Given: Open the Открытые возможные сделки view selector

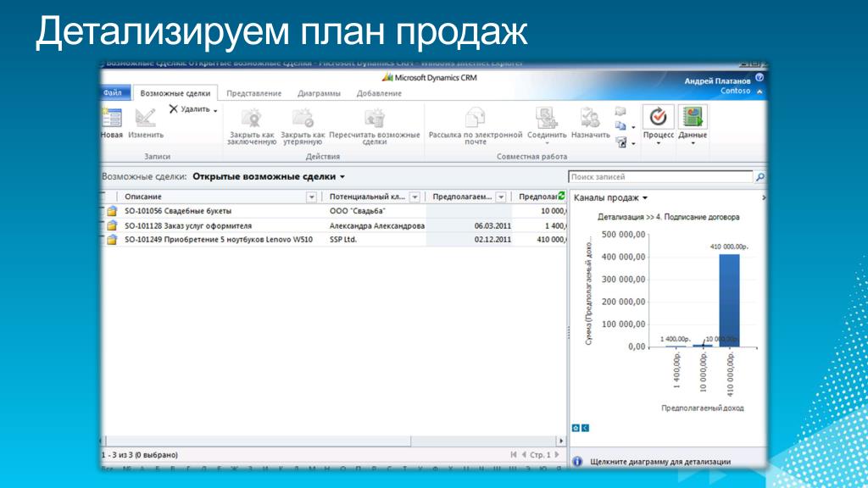Looking at the screenshot, I should 269,176.
